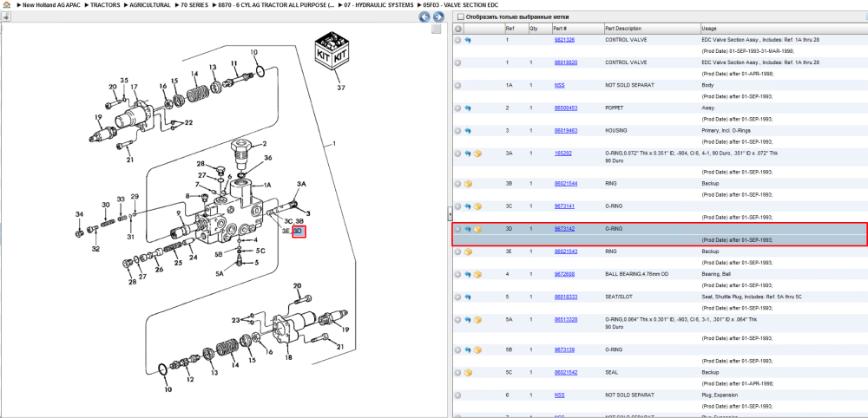
Task: Select callout 36 in the diagram
Action: pyautogui.click(x=268, y=158)
